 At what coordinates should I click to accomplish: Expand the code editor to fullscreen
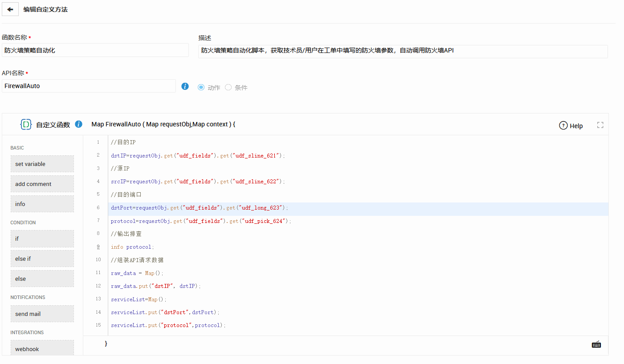(600, 125)
